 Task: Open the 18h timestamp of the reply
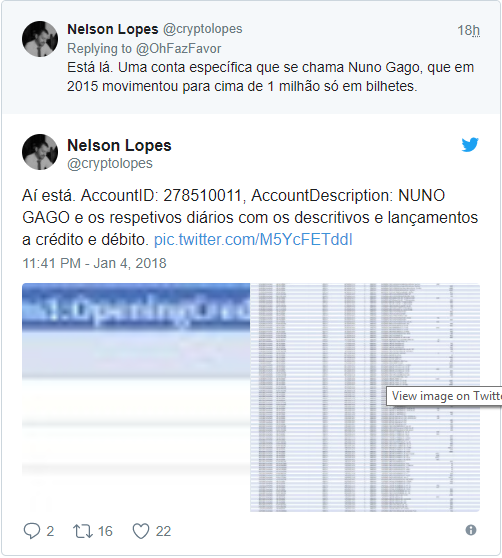[x=469, y=31]
